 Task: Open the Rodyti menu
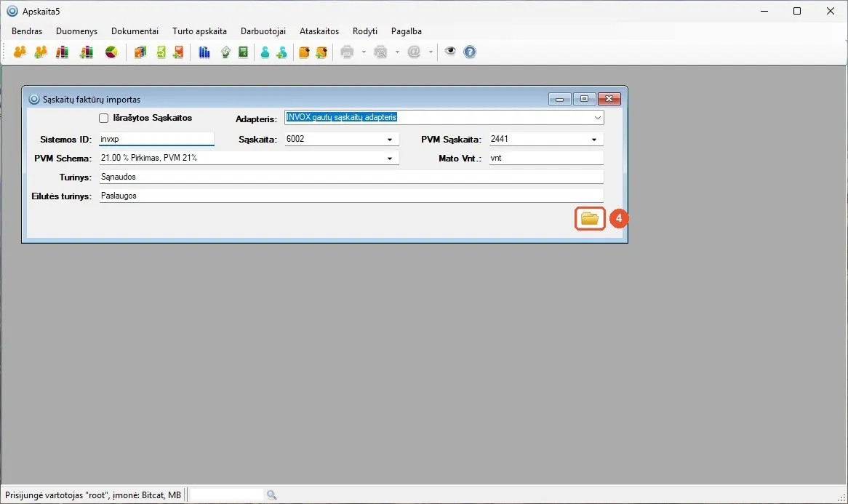(365, 31)
